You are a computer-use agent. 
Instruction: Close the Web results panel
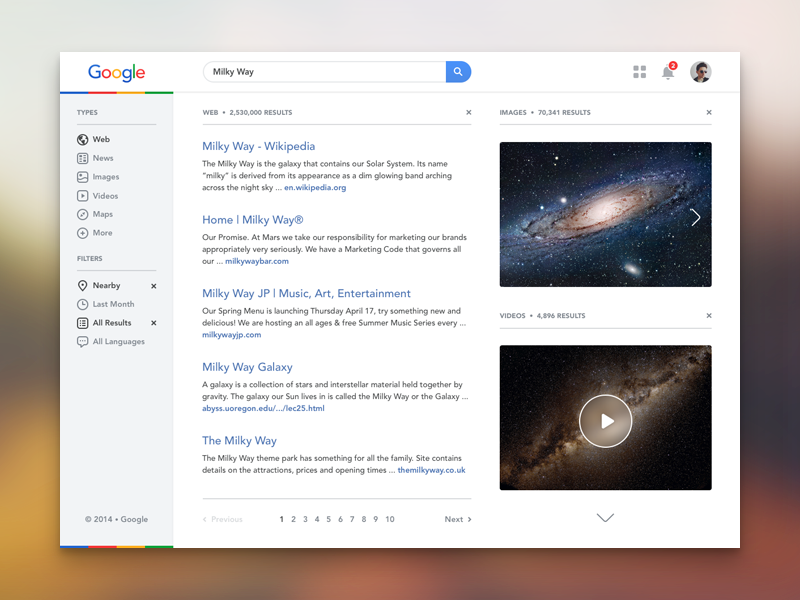(x=468, y=112)
